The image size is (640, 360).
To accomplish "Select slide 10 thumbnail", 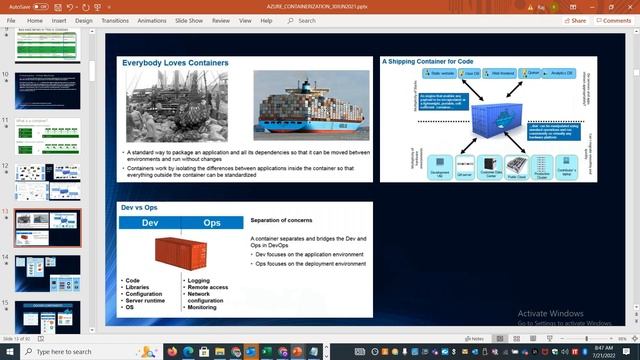I will [x=47, y=91].
